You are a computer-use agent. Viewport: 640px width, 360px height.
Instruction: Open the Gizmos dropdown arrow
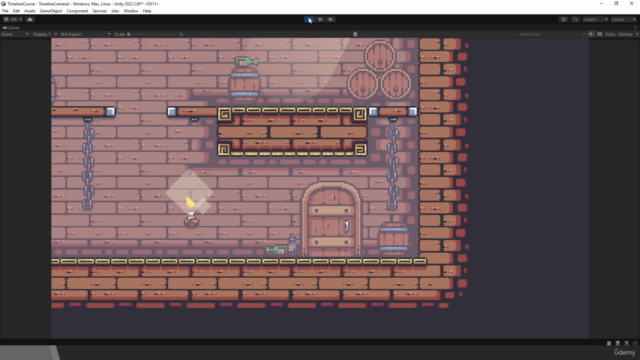[636, 34]
